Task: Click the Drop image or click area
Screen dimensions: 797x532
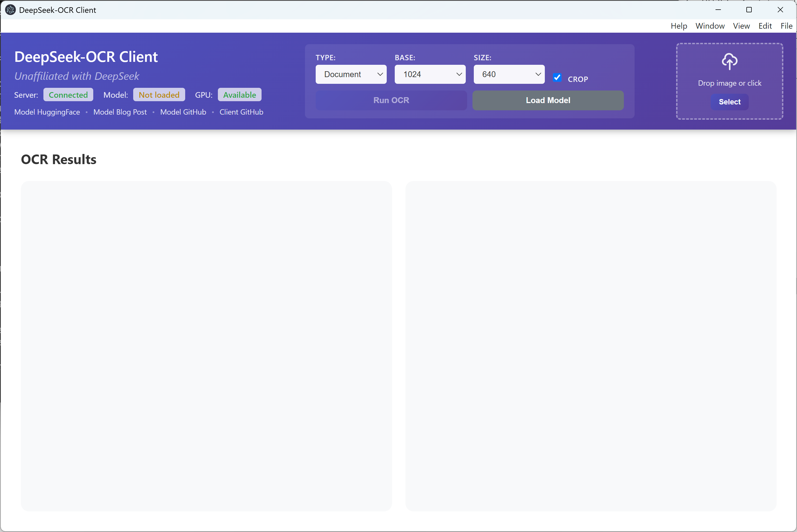Action: [729, 83]
